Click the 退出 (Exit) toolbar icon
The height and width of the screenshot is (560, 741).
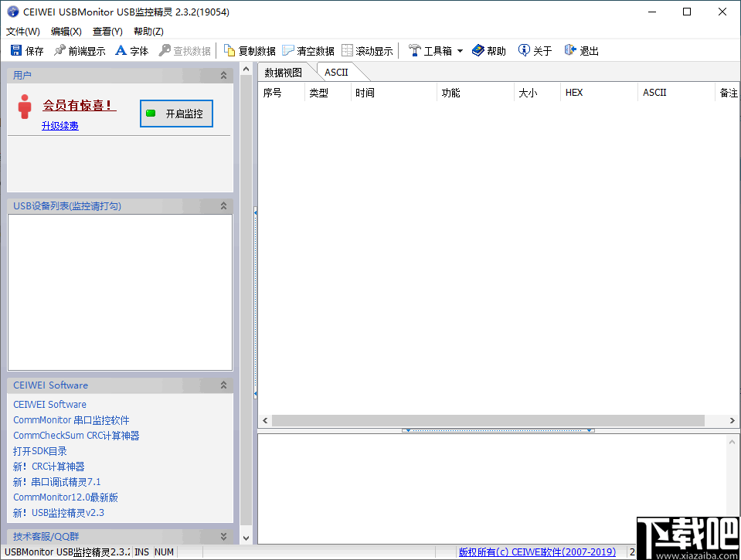580,50
